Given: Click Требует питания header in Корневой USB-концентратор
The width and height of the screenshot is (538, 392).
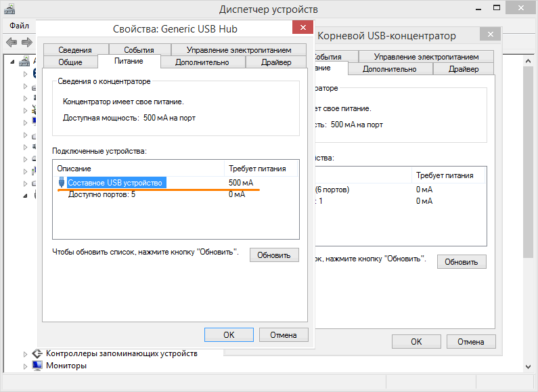Looking at the screenshot, I should [x=448, y=175].
